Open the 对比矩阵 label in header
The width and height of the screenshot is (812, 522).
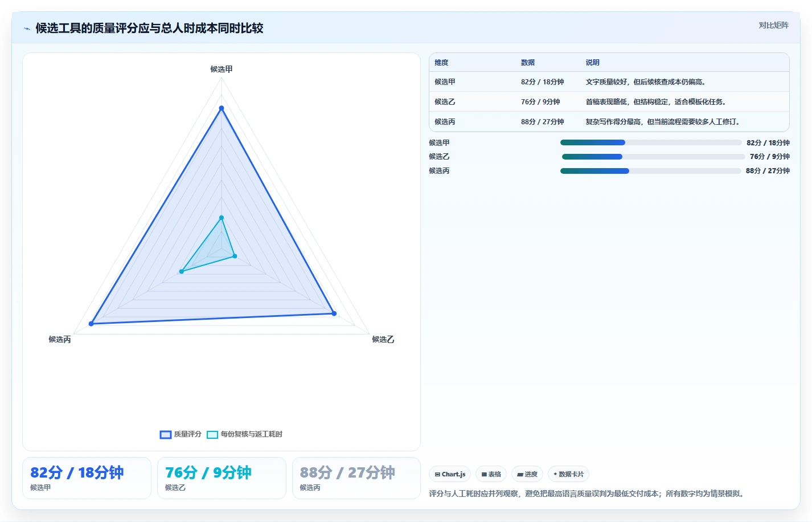pyautogui.click(x=773, y=25)
